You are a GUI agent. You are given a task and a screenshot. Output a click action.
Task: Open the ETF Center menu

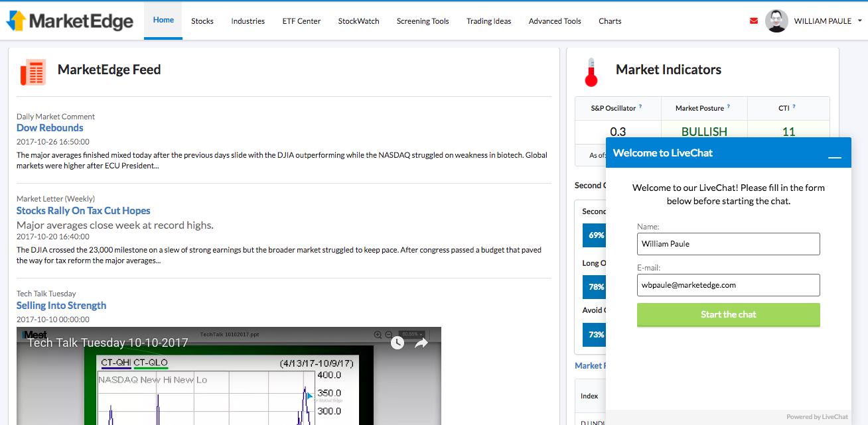(x=301, y=21)
